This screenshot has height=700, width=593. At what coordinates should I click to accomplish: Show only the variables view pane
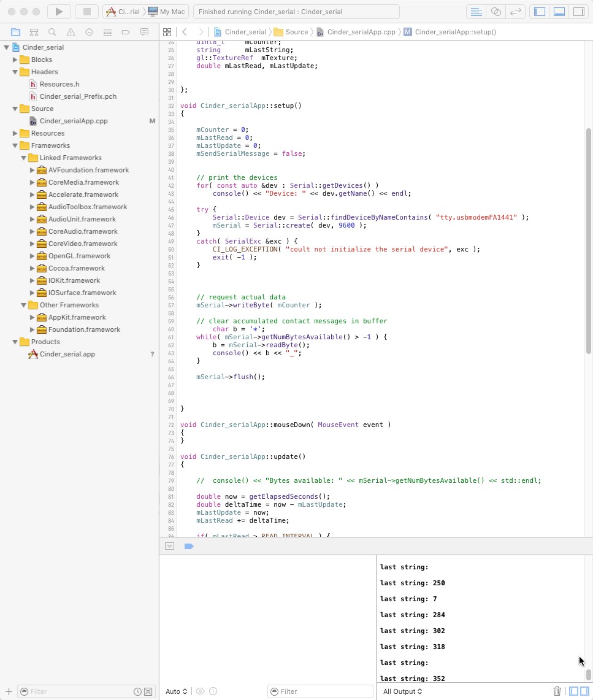[x=573, y=691]
